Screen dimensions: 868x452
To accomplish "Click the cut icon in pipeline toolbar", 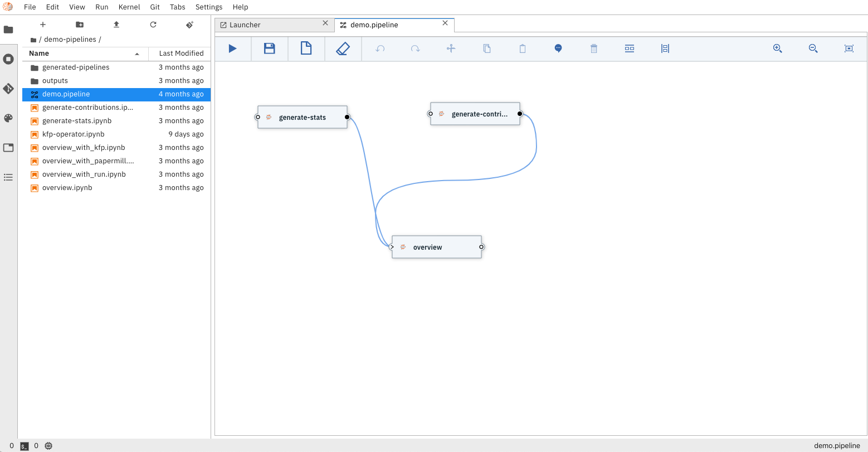I will tap(451, 48).
